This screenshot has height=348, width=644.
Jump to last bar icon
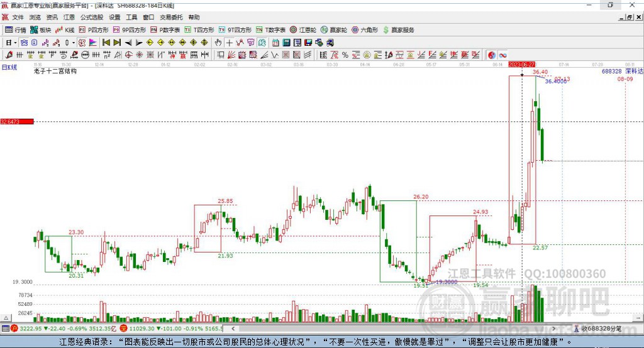pyautogui.click(x=117, y=43)
